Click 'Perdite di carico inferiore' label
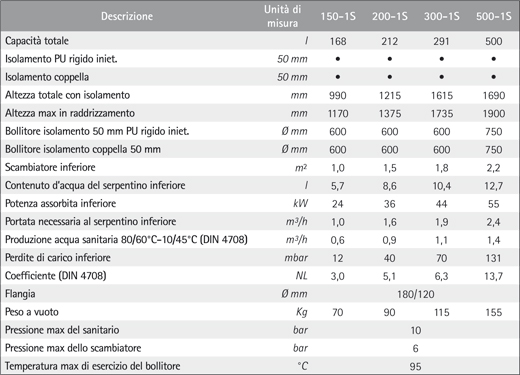Image resolution: width=520 pixels, height=375 pixels. [58, 258]
